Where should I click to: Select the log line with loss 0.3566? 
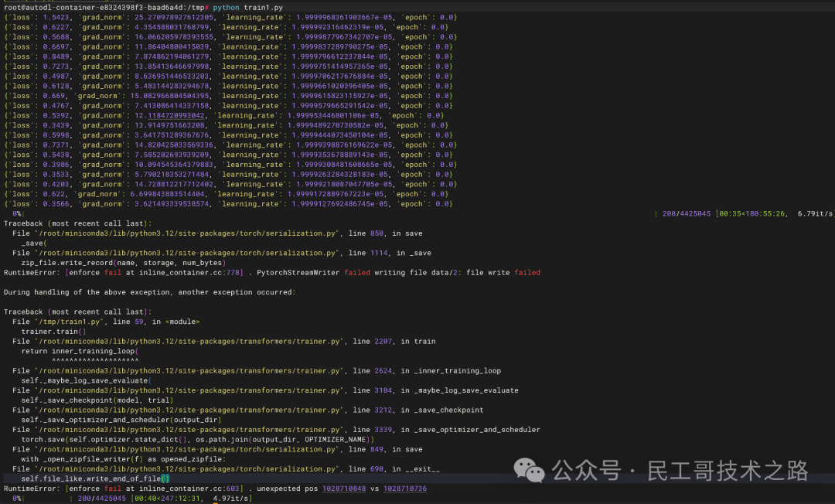(228, 204)
